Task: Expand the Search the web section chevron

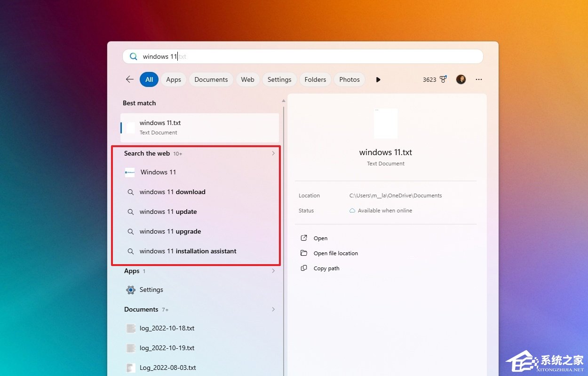Action: 273,153
